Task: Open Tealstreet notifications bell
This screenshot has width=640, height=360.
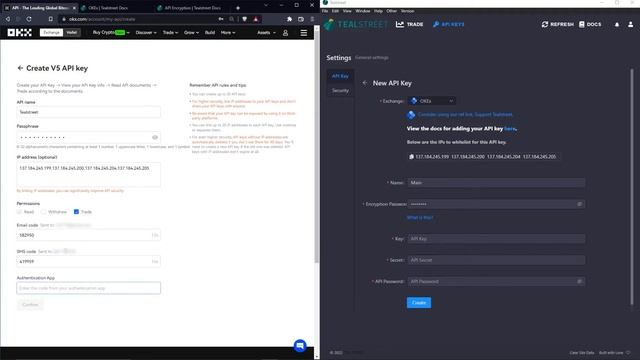Action: 617,24
